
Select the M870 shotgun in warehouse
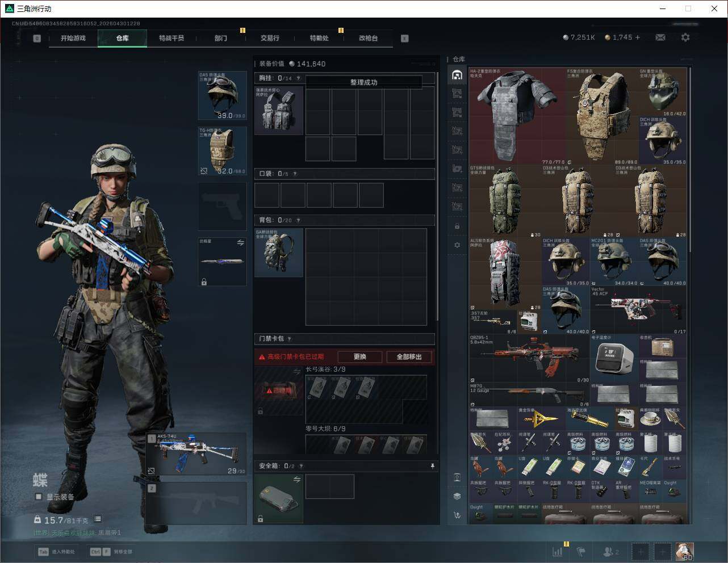(529, 394)
